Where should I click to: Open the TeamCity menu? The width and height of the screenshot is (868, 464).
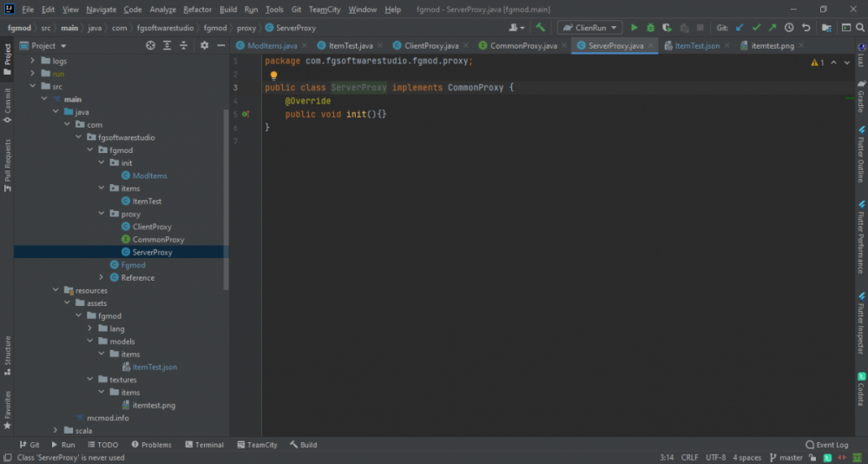[325, 10]
